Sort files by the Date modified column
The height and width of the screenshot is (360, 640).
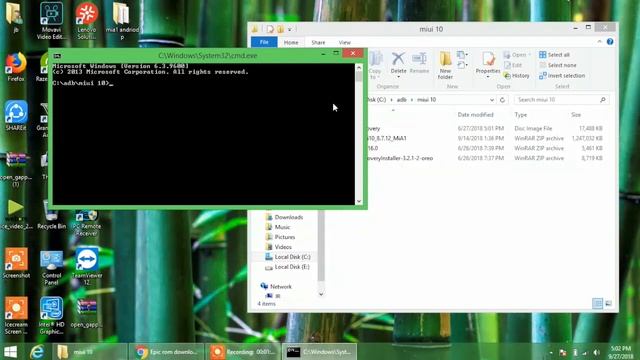click(x=476, y=115)
